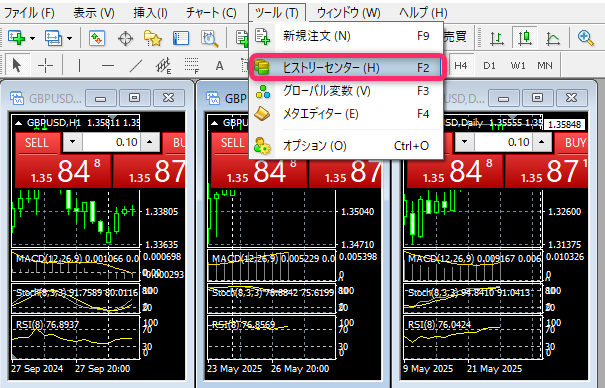Click the RSI(8) 76.8937 indicator label
Screen dimensions: 605x388
coord(47,324)
